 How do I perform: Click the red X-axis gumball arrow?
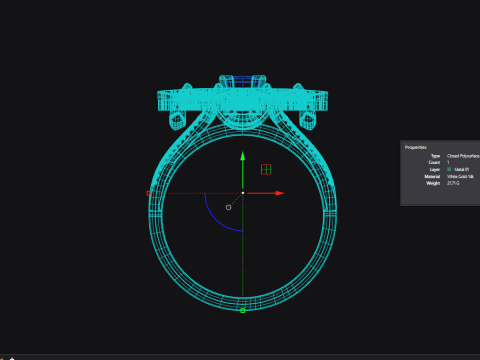pyautogui.click(x=266, y=193)
